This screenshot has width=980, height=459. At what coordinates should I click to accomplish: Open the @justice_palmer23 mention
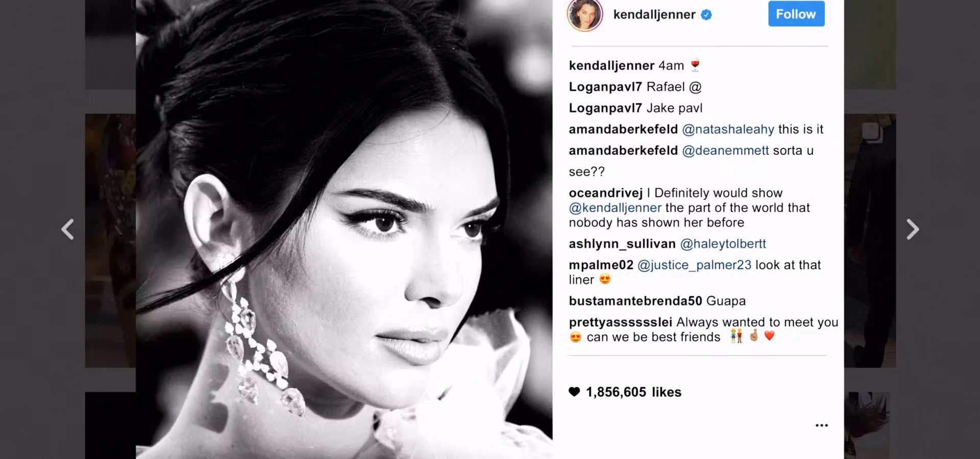tap(694, 265)
